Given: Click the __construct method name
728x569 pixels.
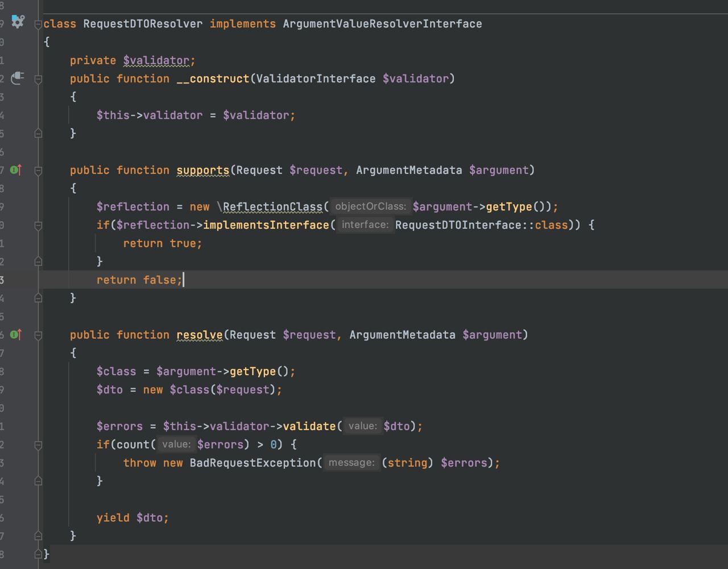Looking at the screenshot, I should [x=213, y=78].
